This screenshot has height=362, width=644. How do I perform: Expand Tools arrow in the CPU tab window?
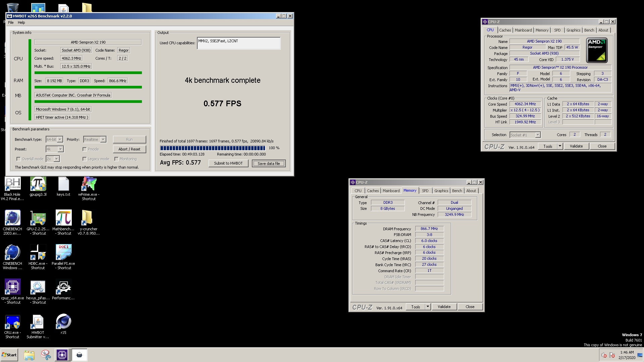560,146
